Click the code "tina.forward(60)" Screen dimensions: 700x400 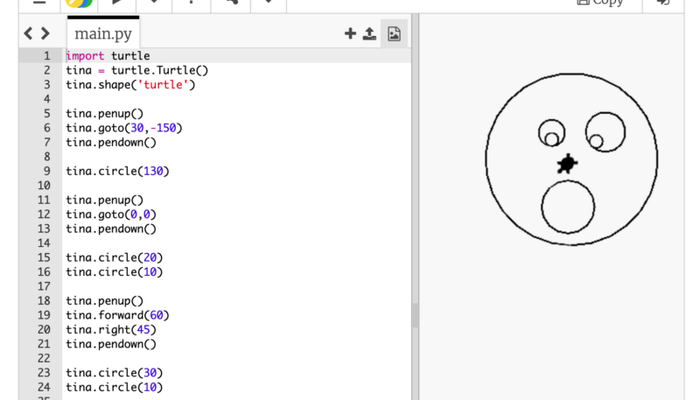[118, 315]
